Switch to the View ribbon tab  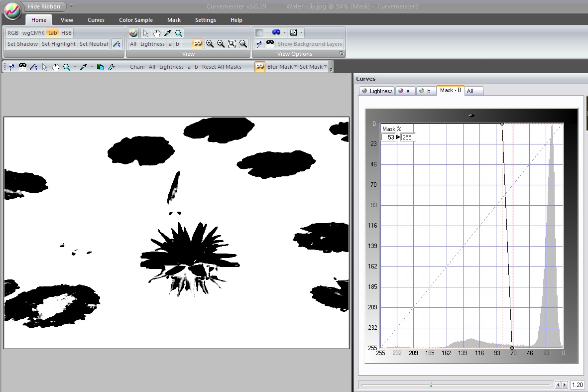[67, 20]
